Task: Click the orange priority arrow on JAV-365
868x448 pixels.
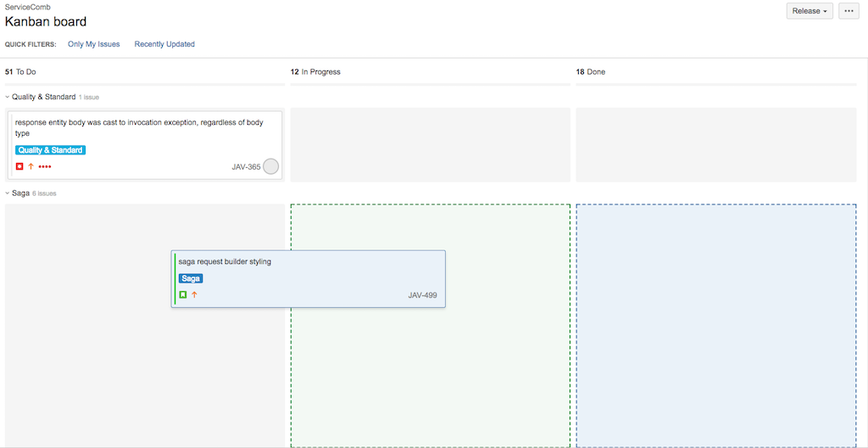Action: (x=31, y=166)
